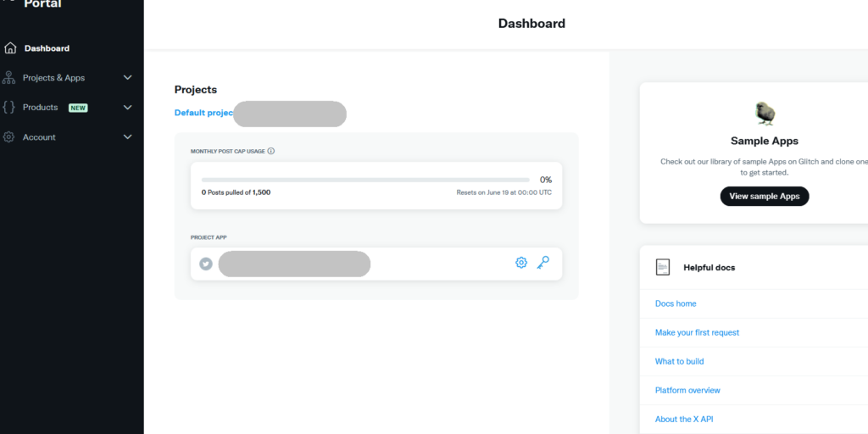The width and height of the screenshot is (868, 434).
Task: Click the PROJECT APP label
Action: 209,237
